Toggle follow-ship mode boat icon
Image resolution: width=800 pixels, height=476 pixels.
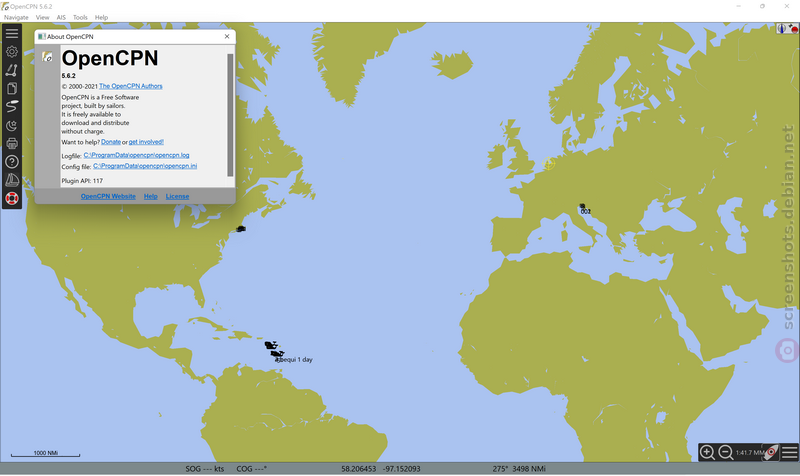[x=771, y=453]
